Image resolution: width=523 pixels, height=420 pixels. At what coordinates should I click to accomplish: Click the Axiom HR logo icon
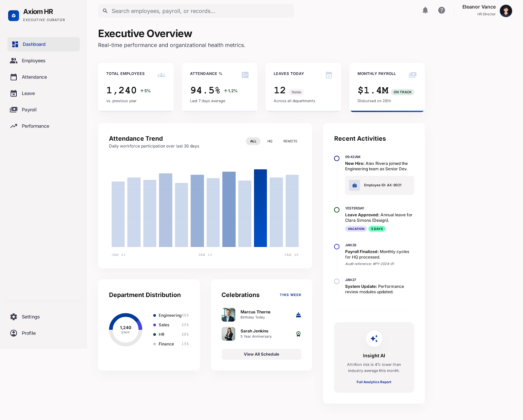13,15
